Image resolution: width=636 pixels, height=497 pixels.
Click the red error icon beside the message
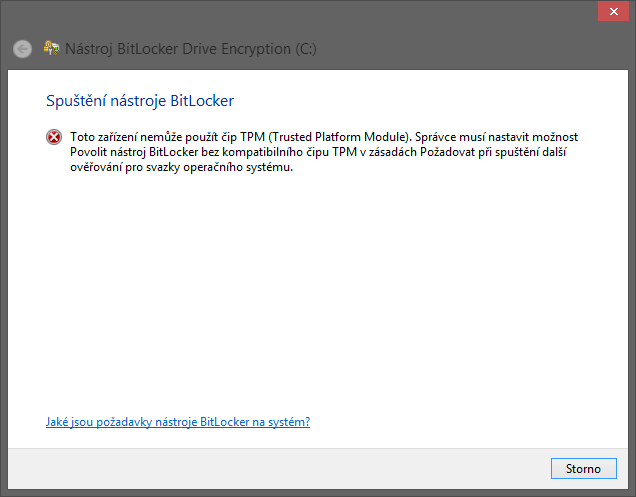coord(54,137)
